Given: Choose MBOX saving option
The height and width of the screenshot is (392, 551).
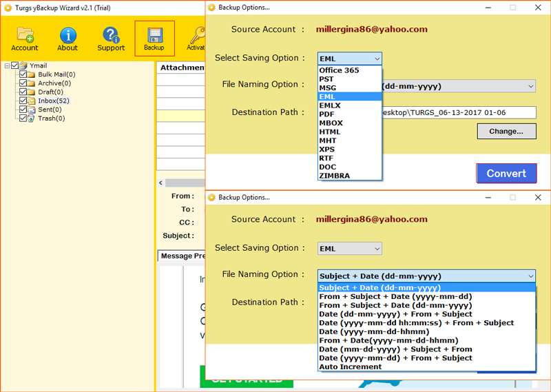Looking at the screenshot, I should (x=350, y=123).
